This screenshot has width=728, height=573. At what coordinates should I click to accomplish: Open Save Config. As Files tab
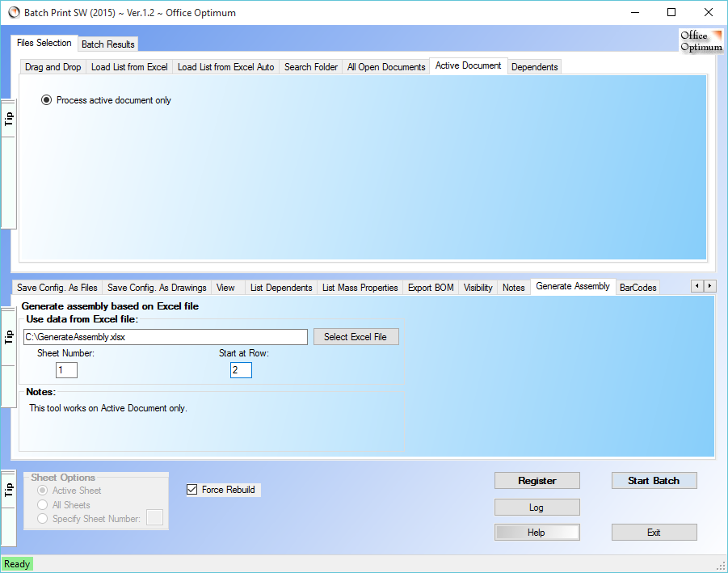pyautogui.click(x=57, y=288)
